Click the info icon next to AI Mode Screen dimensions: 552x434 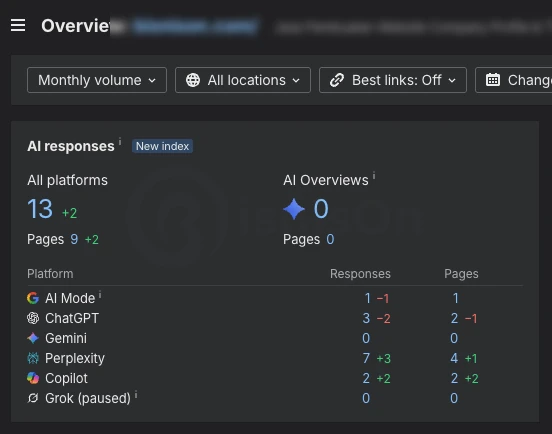coord(100,294)
